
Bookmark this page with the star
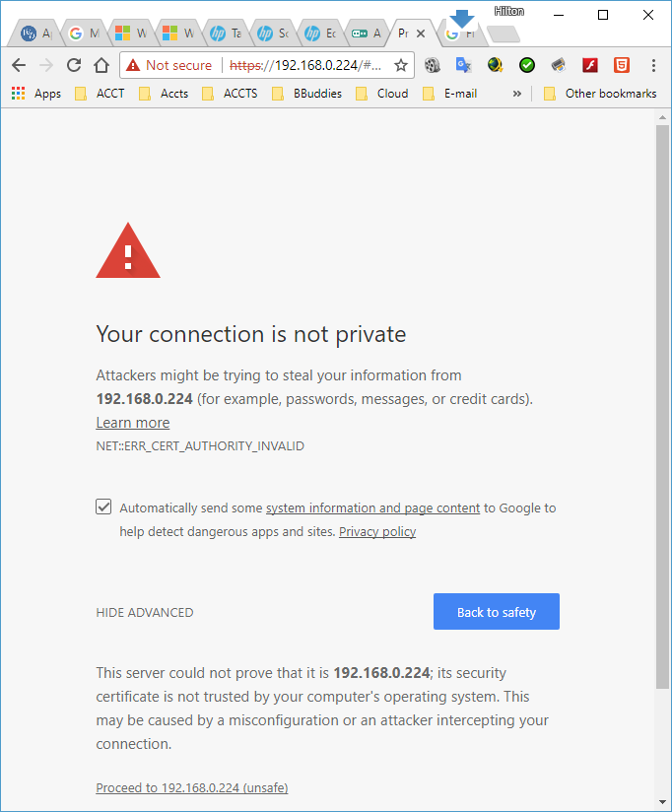[401, 65]
